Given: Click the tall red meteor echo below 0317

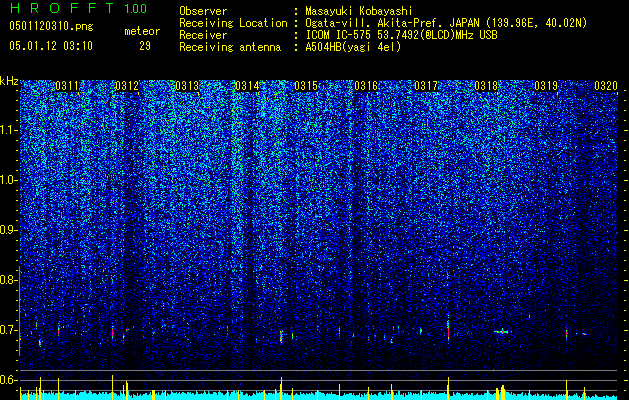Looking at the screenshot, I should [x=448, y=330].
